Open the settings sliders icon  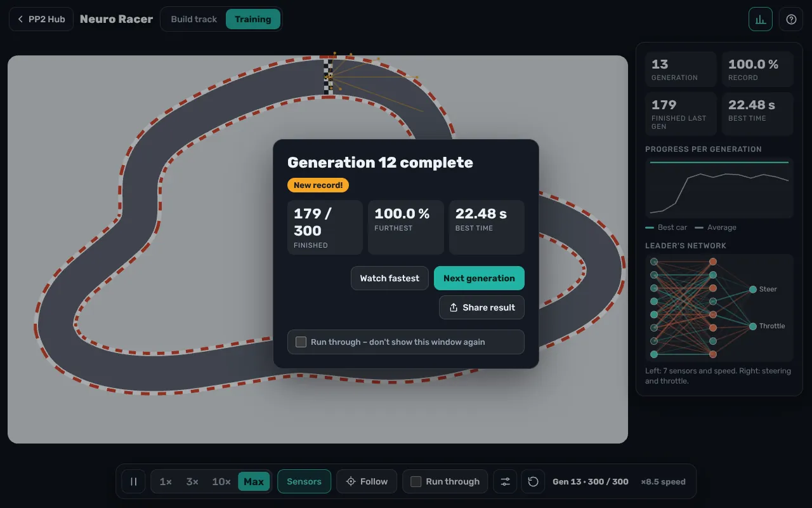pos(505,481)
